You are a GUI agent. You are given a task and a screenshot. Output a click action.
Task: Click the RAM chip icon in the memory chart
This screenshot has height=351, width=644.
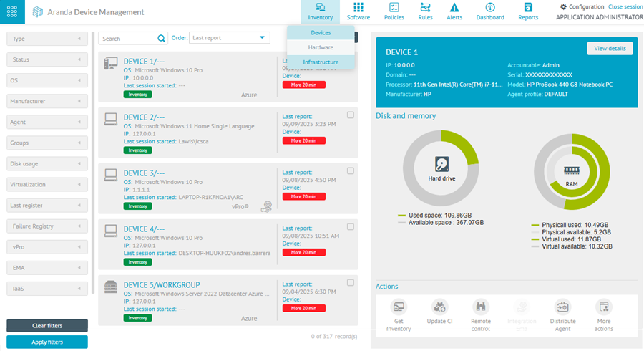click(571, 170)
